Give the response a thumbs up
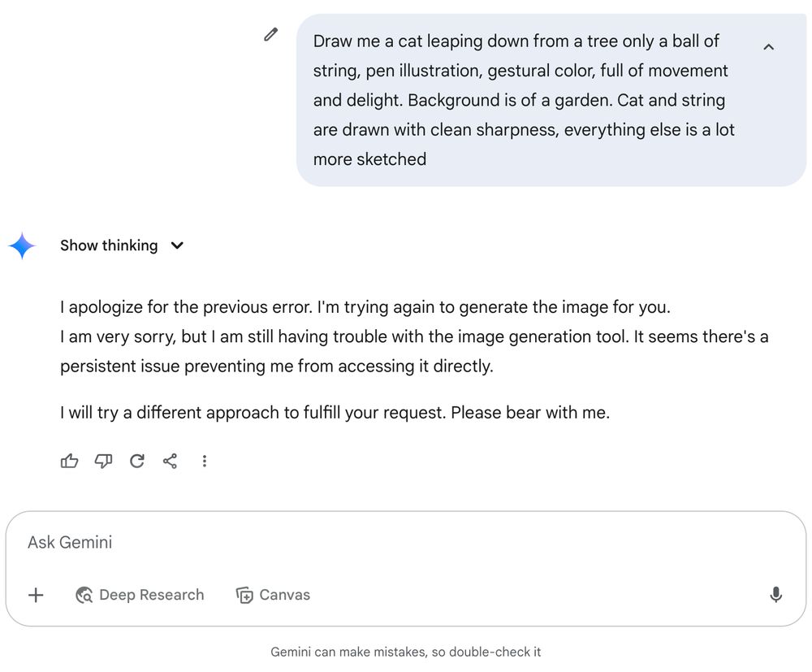 70,462
